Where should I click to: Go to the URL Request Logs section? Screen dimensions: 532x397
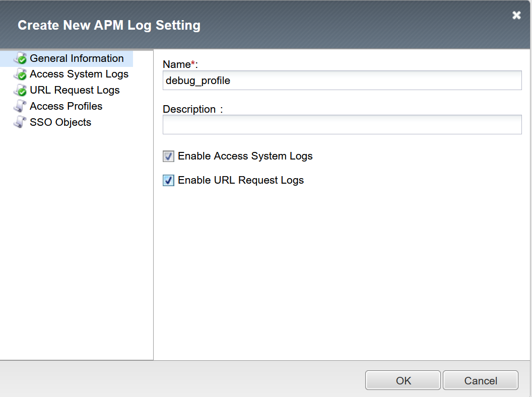tap(75, 90)
